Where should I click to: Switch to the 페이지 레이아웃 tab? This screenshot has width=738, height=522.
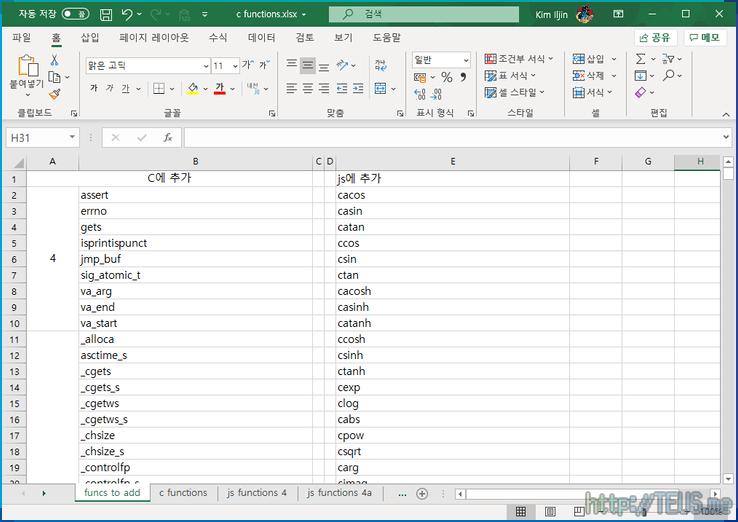154,38
